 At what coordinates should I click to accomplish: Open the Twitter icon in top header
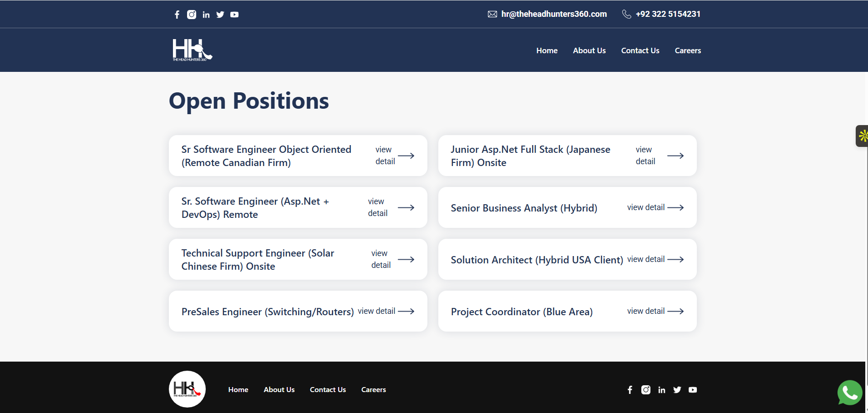tap(220, 15)
